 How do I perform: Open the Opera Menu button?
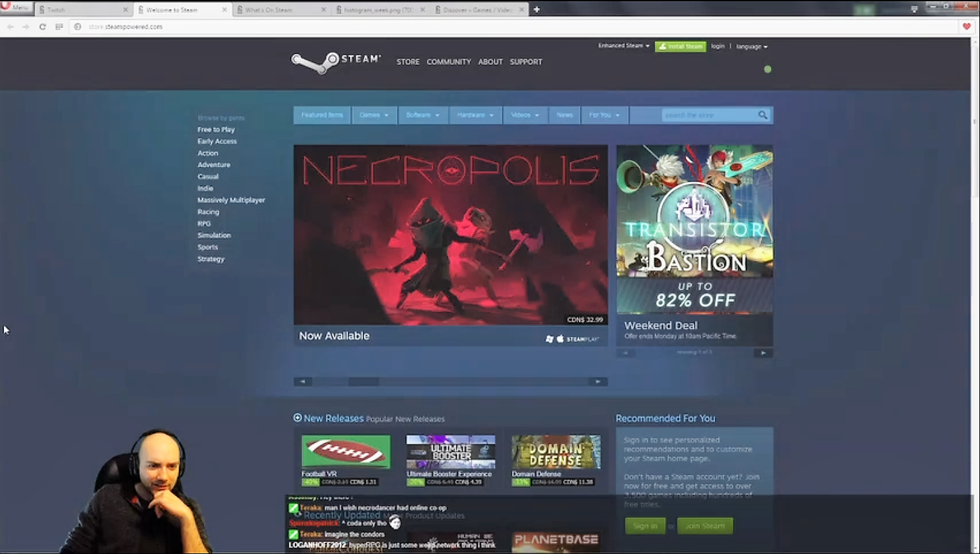pyautogui.click(x=16, y=7)
